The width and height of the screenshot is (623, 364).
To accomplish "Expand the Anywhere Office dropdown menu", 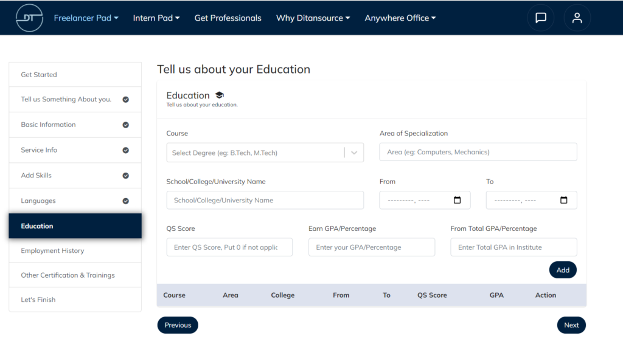I will (400, 18).
